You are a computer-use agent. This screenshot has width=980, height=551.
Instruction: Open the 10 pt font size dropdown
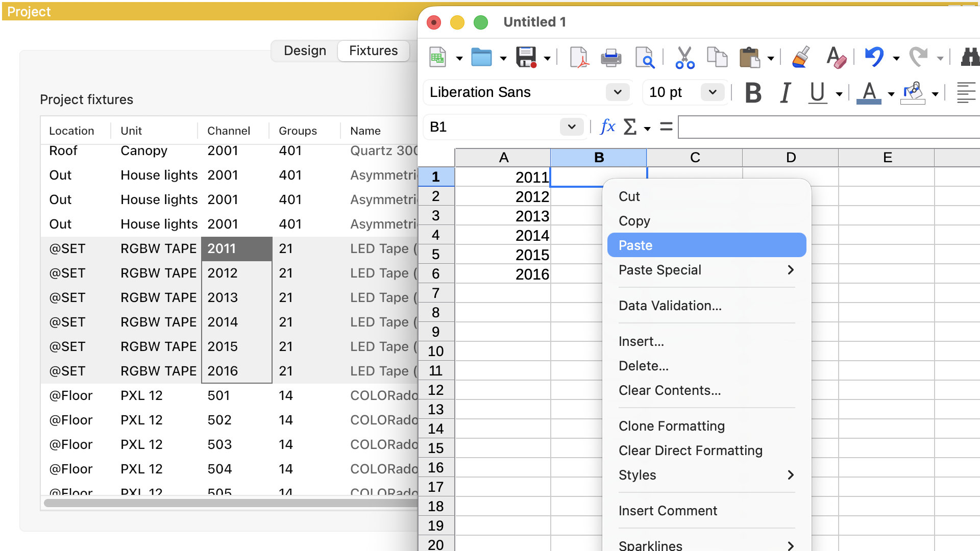pyautogui.click(x=713, y=92)
